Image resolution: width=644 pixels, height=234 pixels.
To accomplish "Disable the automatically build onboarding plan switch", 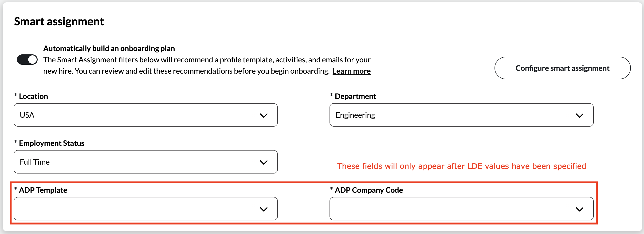I will [x=27, y=59].
